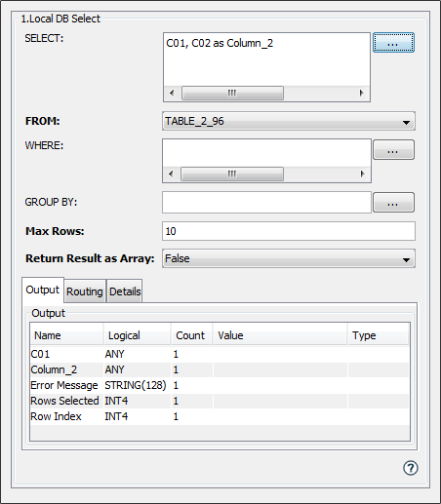Image resolution: width=441 pixels, height=504 pixels.
Task: Click the SELECT box's left scroll arrow
Action: point(172,93)
